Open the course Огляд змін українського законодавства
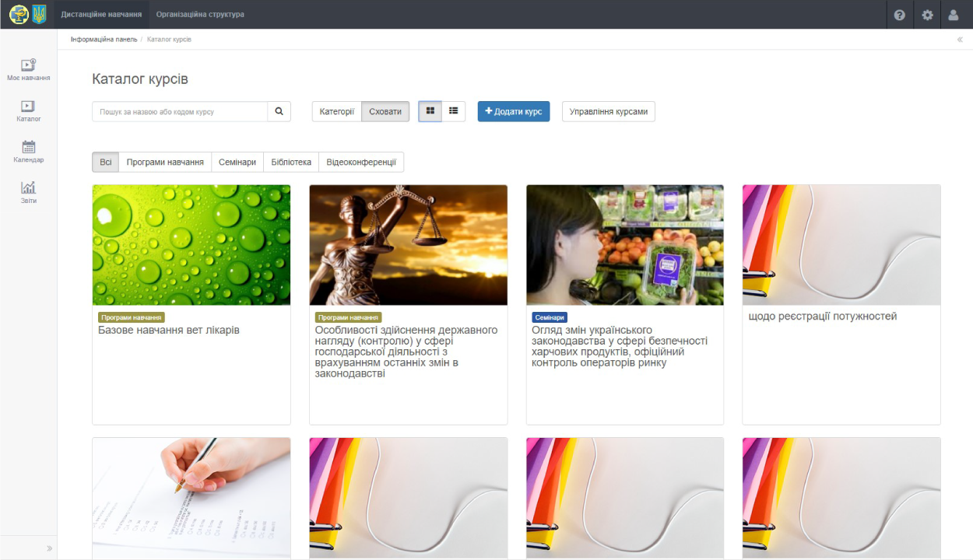Viewport: 973px width, 560px height. point(620,347)
